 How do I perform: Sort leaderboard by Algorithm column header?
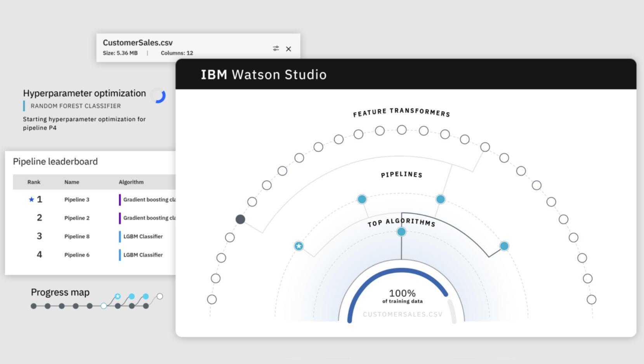tap(131, 182)
